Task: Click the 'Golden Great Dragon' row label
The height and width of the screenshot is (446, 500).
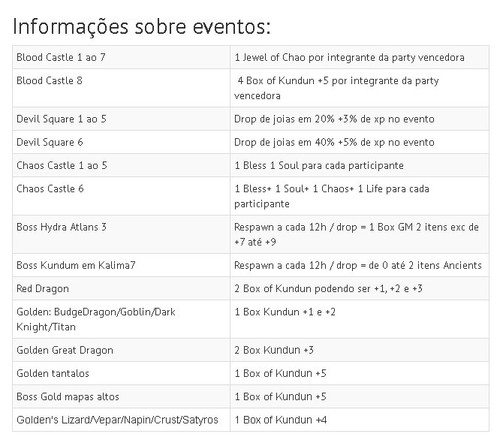Action: pos(65,350)
